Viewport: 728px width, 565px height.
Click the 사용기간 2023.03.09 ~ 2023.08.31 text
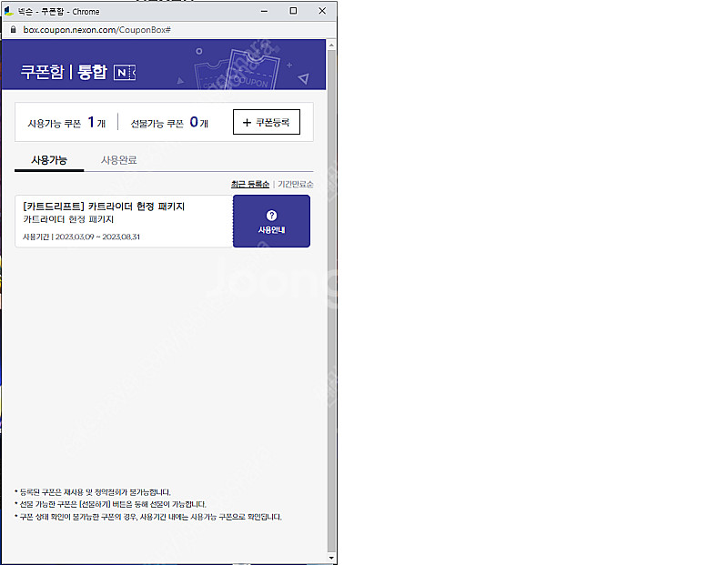(81, 237)
